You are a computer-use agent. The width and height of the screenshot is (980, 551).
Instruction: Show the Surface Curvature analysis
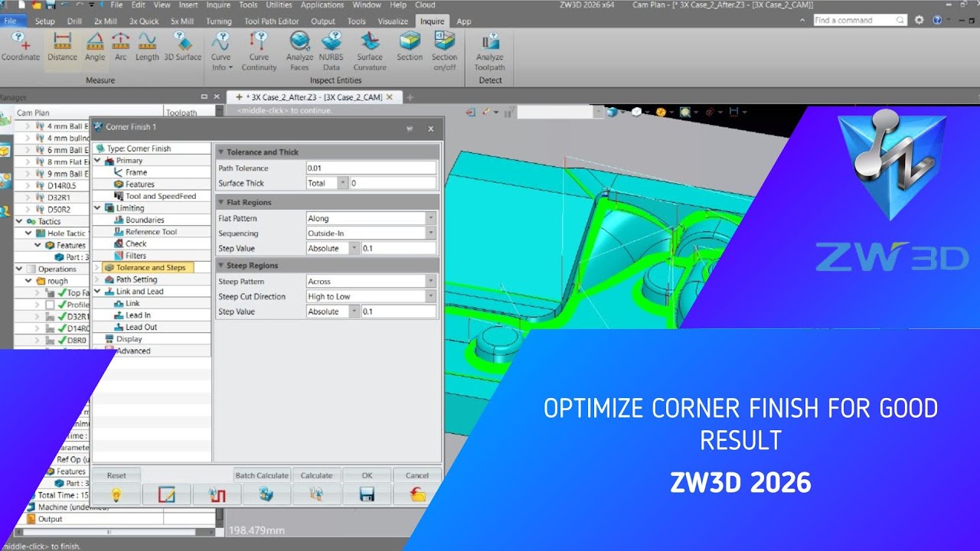(370, 51)
